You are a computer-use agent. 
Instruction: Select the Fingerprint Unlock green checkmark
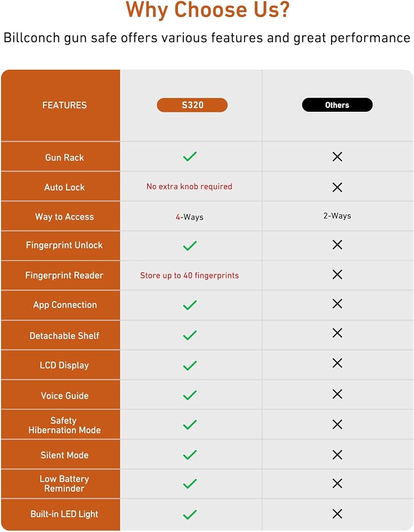[190, 246]
